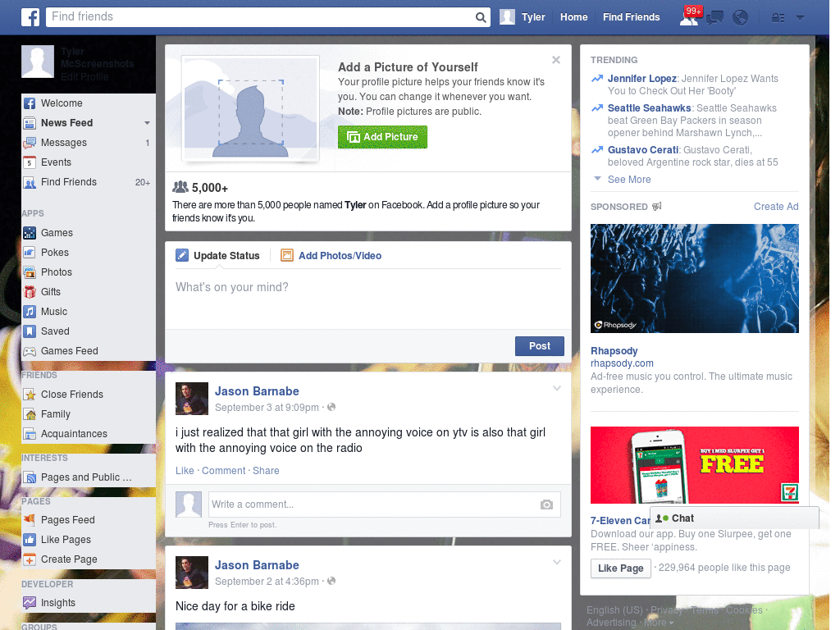Viewport: 840px width, 630px height.
Task: Click the Insights chart icon
Action: (x=30, y=603)
